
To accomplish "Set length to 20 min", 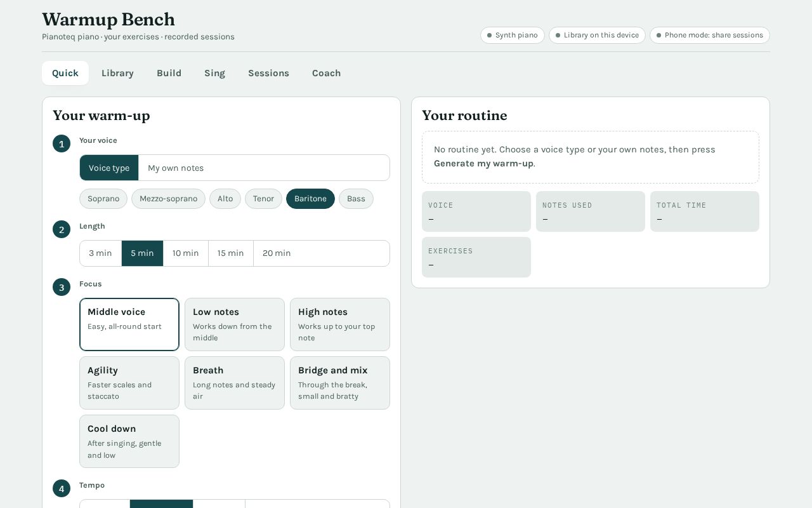I will click(x=277, y=253).
